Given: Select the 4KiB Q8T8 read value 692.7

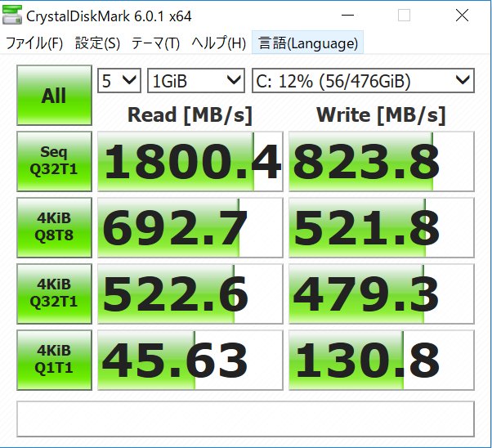Looking at the screenshot, I should click(190, 227).
